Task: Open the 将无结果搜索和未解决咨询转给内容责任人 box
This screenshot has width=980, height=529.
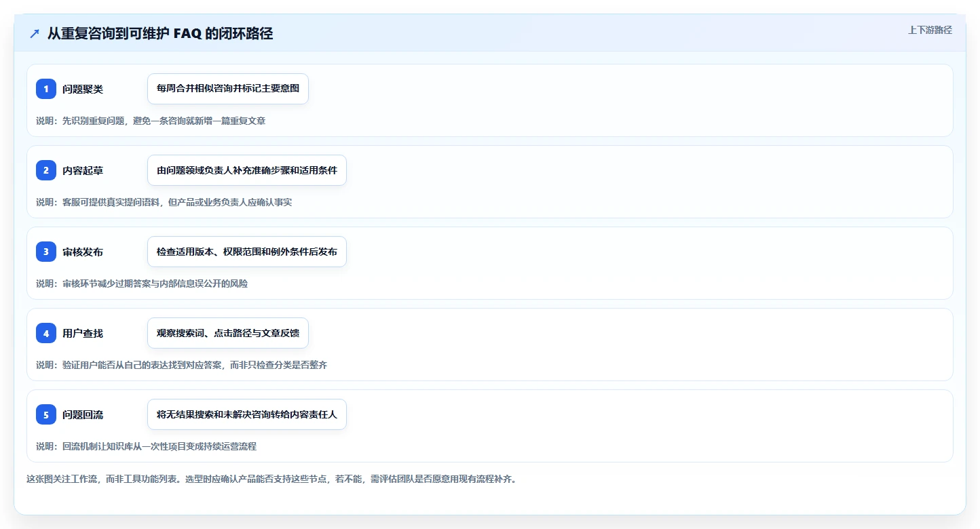Action: [x=247, y=414]
